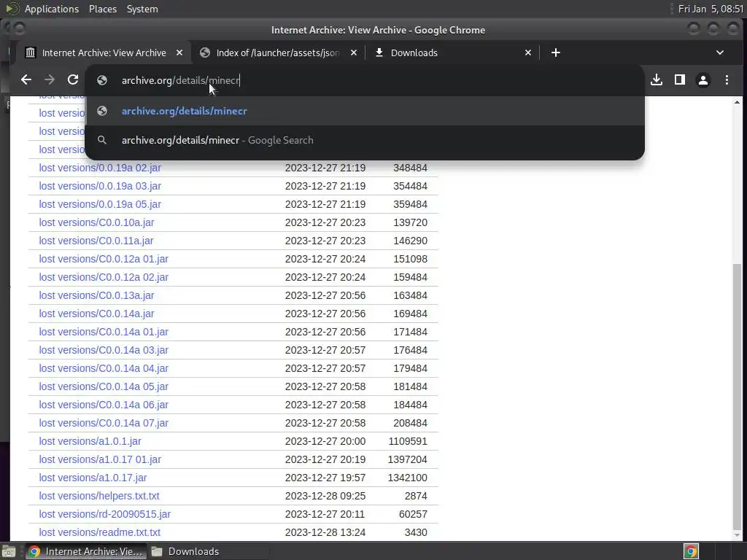Open lost versions/C0.0.11a.jar
Viewport: 747px width, 560px height.
point(96,241)
